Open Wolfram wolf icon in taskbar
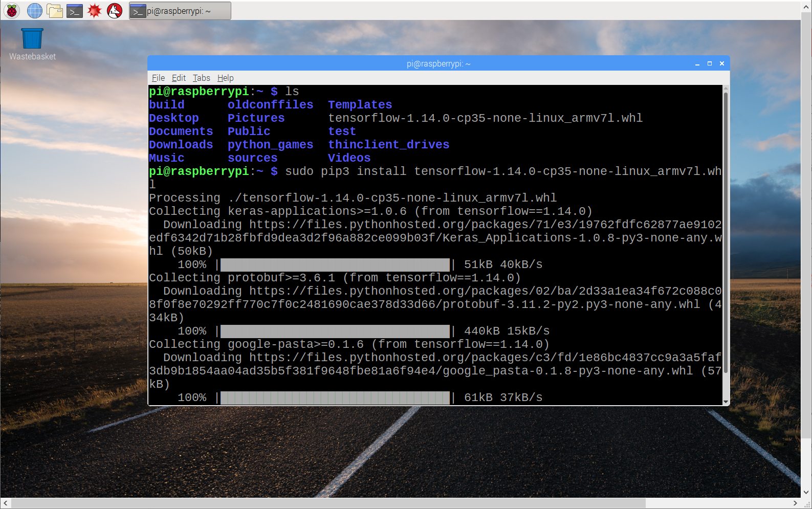The width and height of the screenshot is (812, 509). pos(115,10)
